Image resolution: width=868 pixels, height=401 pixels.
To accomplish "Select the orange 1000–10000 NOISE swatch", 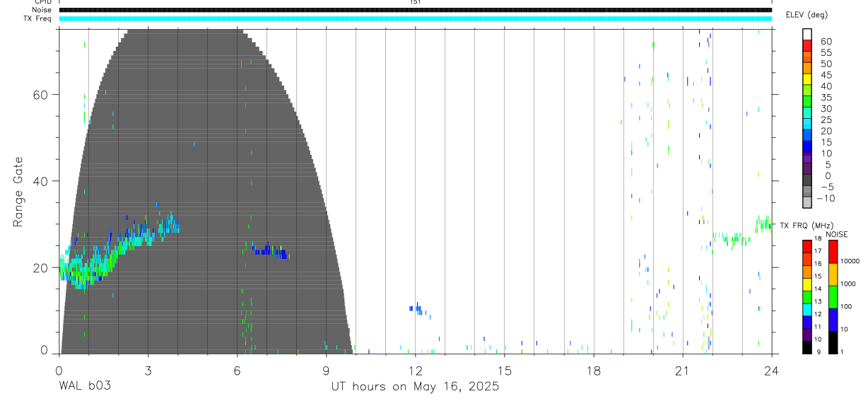I will pyautogui.click(x=833, y=274).
